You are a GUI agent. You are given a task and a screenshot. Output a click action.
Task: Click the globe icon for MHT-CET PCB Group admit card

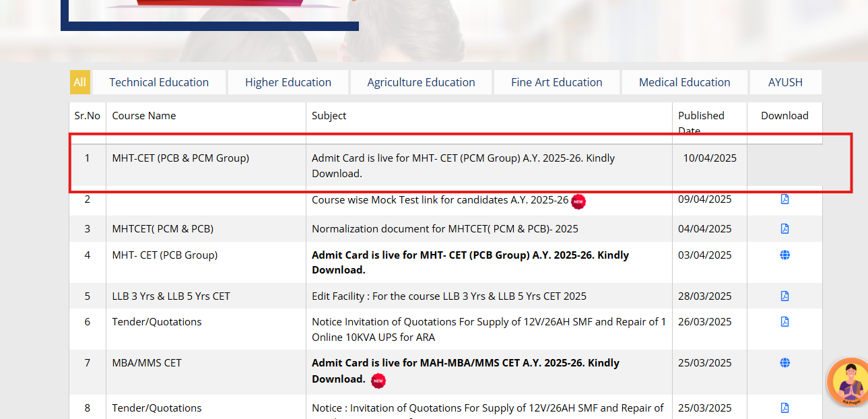pos(784,254)
